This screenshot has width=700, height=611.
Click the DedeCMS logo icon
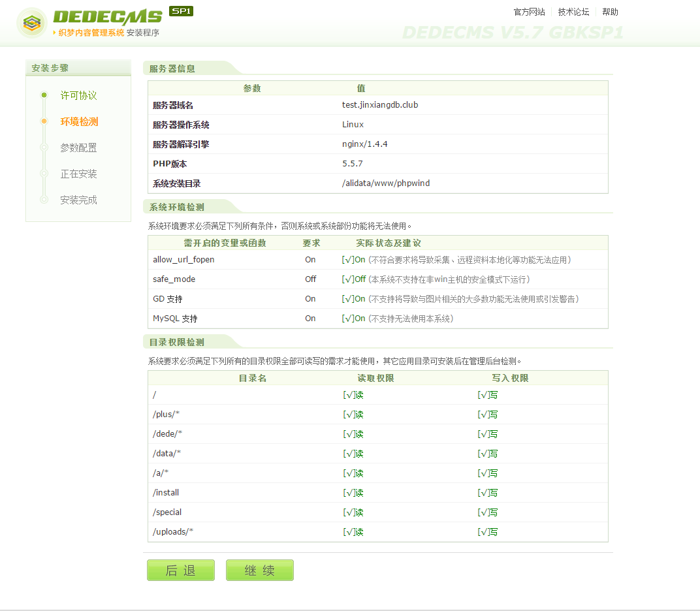click(31, 23)
